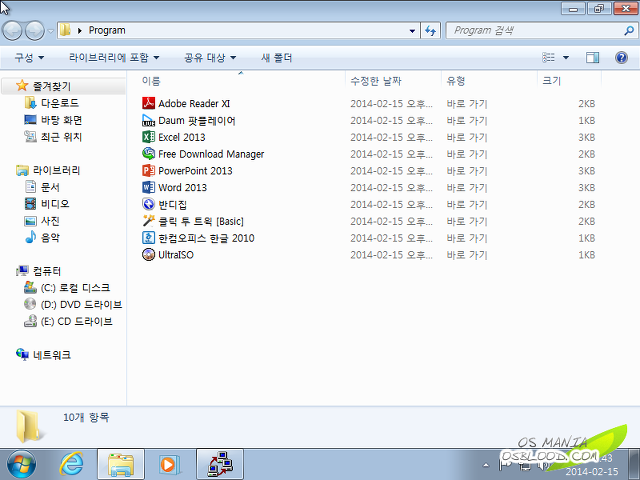Select 즐겨찾기 in the navigation pane
This screenshot has width=640, height=480.
tap(51, 86)
